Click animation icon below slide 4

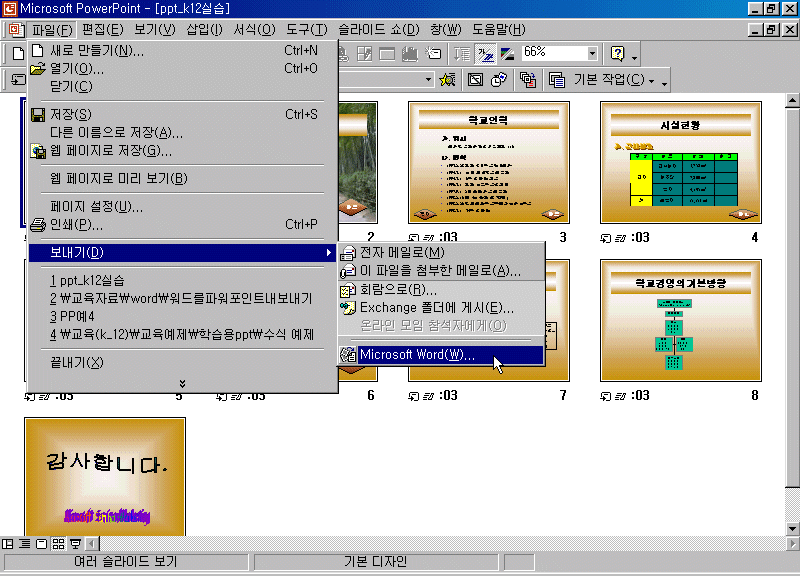click(x=620, y=238)
